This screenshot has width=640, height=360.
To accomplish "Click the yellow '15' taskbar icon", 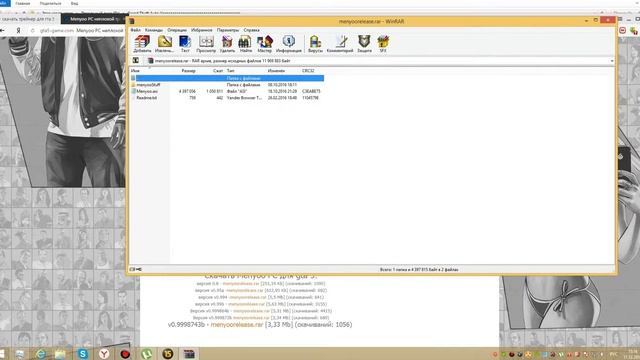I will (168, 354).
